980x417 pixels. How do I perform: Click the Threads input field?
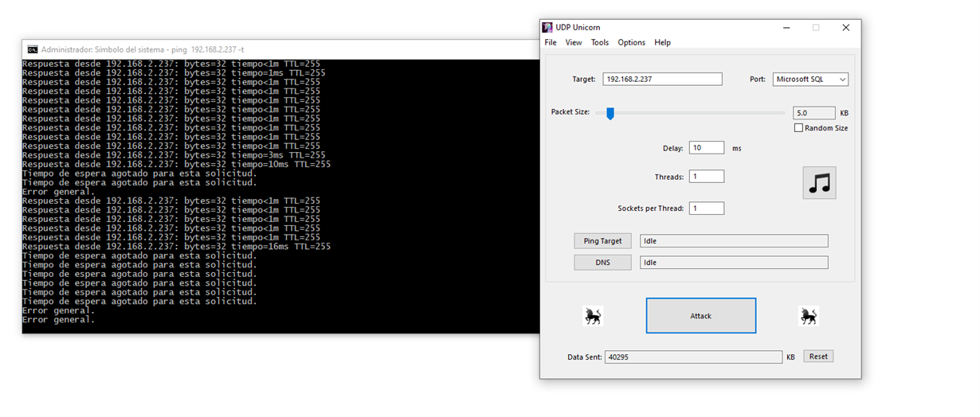point(707,177)
